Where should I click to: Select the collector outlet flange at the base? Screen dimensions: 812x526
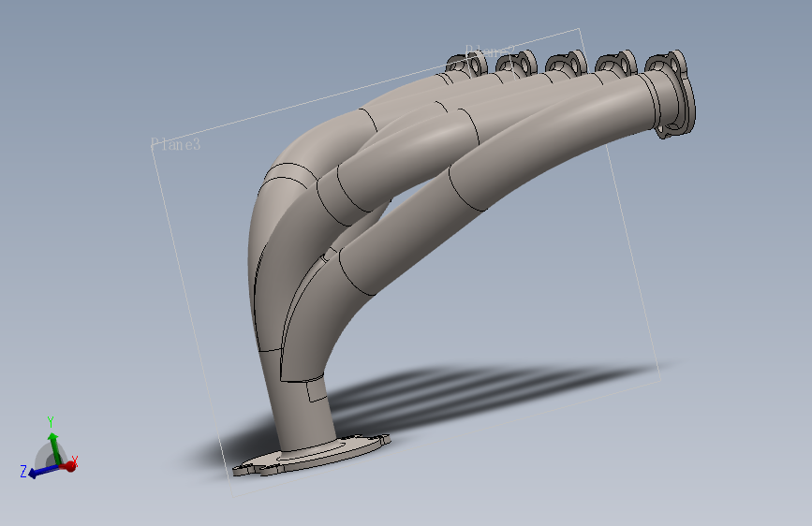pyautogui.click(x=311, y=456)
